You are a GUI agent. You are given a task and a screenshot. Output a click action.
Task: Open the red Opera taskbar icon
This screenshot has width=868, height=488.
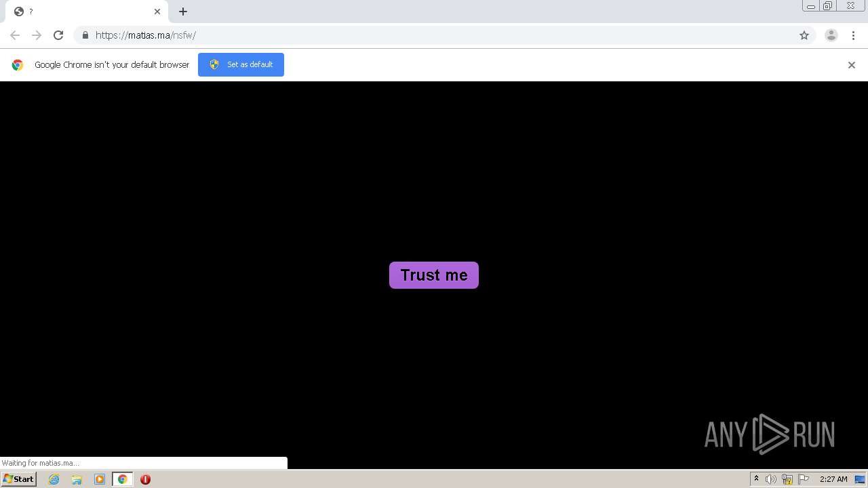pyautogui.click(x=145, y=479)
